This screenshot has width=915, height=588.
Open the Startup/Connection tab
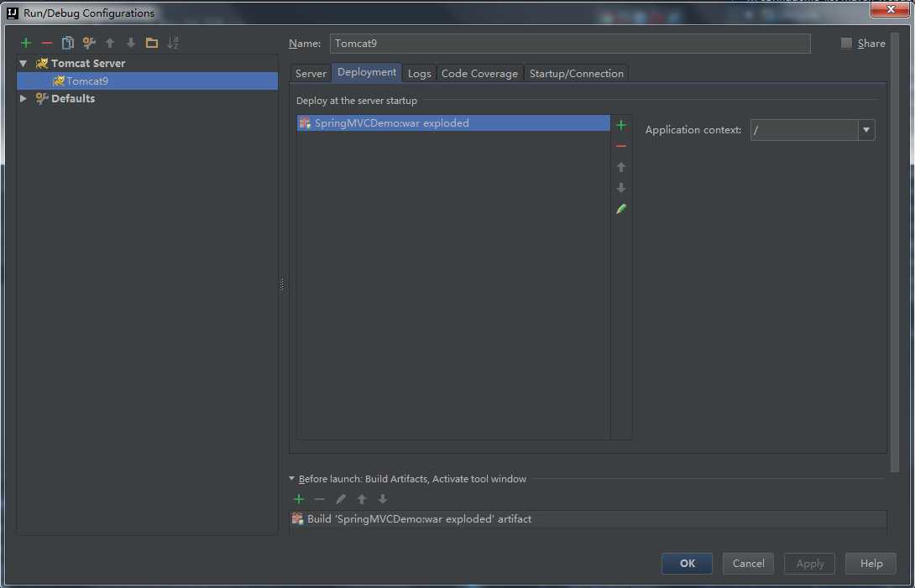click(577, 74)
